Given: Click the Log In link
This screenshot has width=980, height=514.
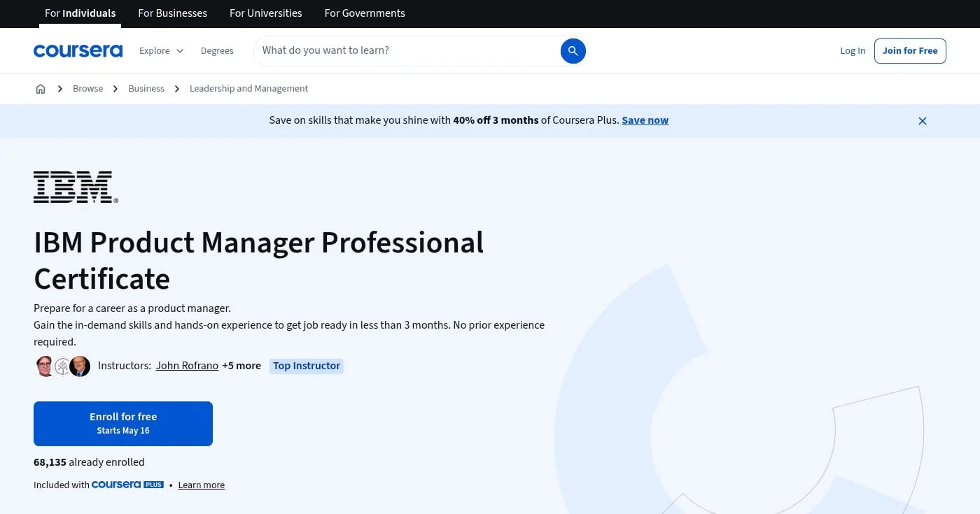Looking at the screenshot, I should click(x=853, y=50).
